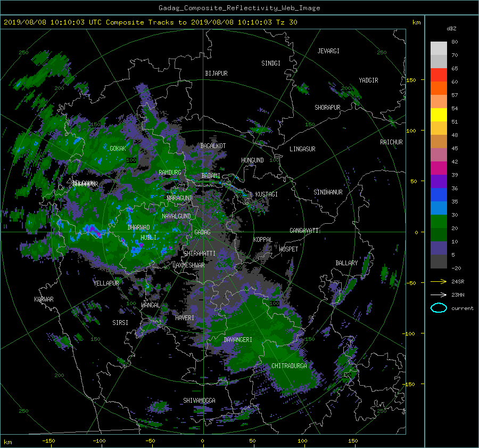Select the DAVANGERI label
Screen dimensions: 479x448
pos(238,340)
